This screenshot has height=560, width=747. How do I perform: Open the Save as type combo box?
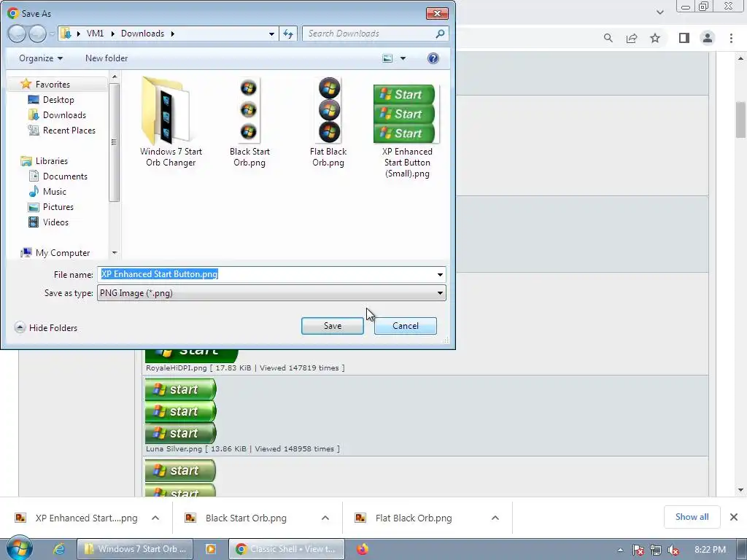click(271, 293)
